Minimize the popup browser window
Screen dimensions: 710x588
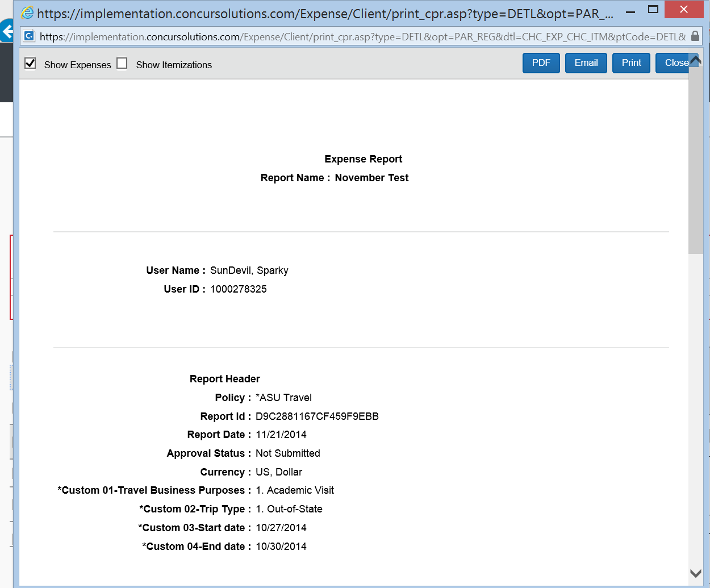(x=630, y=11)
